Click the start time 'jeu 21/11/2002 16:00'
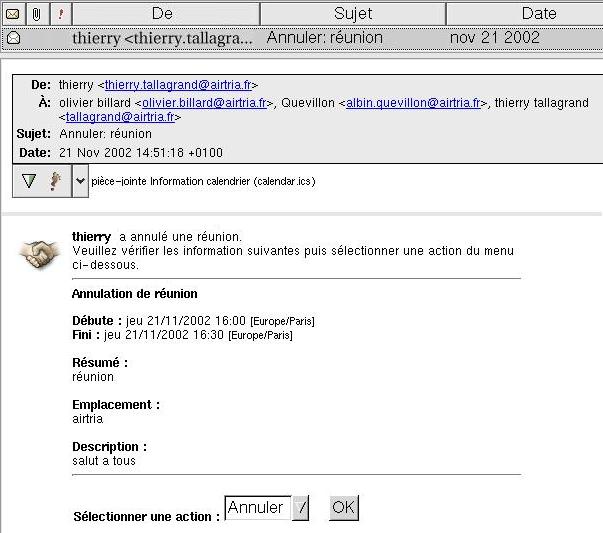 [x=186, y=321]
